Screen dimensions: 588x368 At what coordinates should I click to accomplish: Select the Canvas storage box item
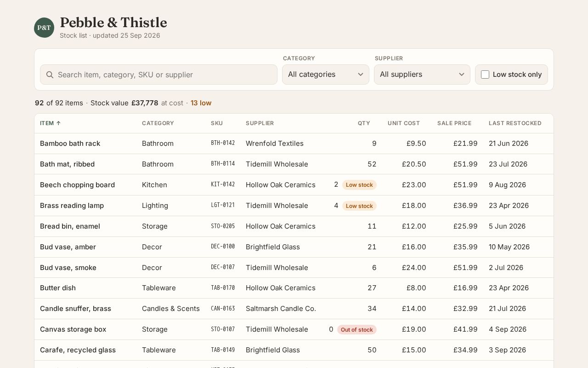click(73, 329)
